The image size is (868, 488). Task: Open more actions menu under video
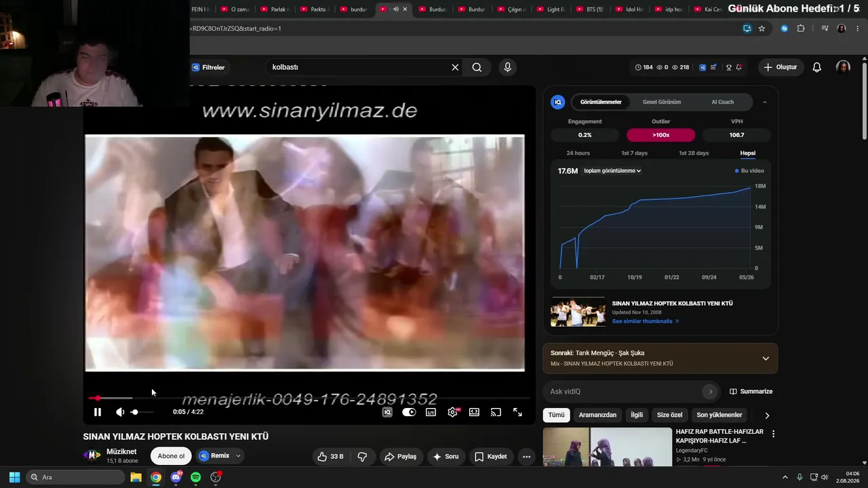click(526, 457)
